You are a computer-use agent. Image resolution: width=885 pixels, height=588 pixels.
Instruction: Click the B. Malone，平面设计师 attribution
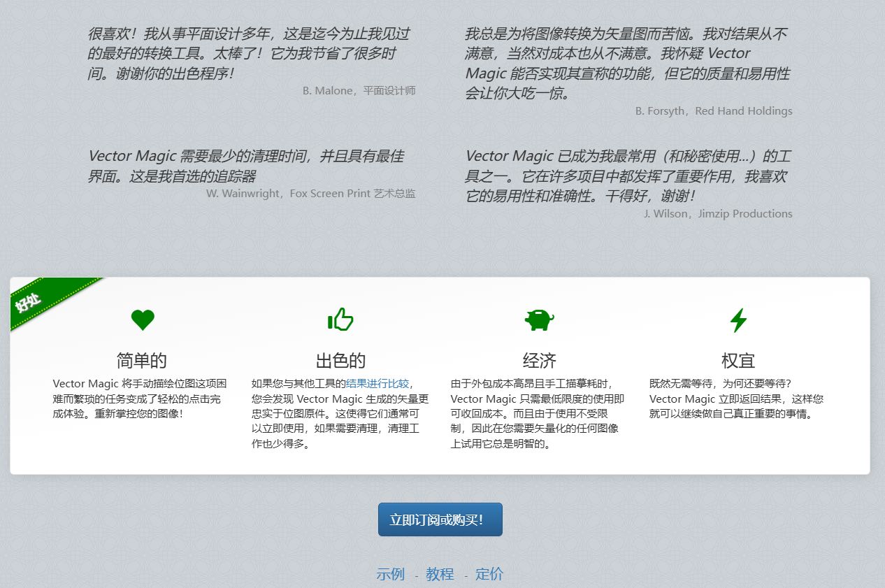tap(359, 91)
